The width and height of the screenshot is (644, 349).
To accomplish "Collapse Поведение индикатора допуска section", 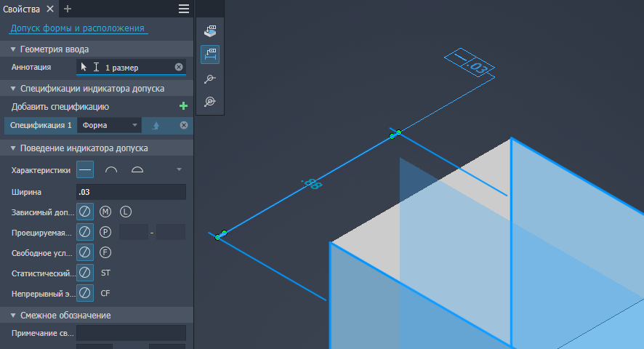I will 13,148.
